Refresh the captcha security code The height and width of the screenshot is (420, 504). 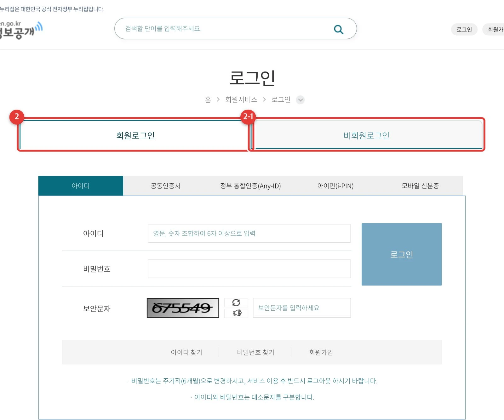tap(236, 302)
